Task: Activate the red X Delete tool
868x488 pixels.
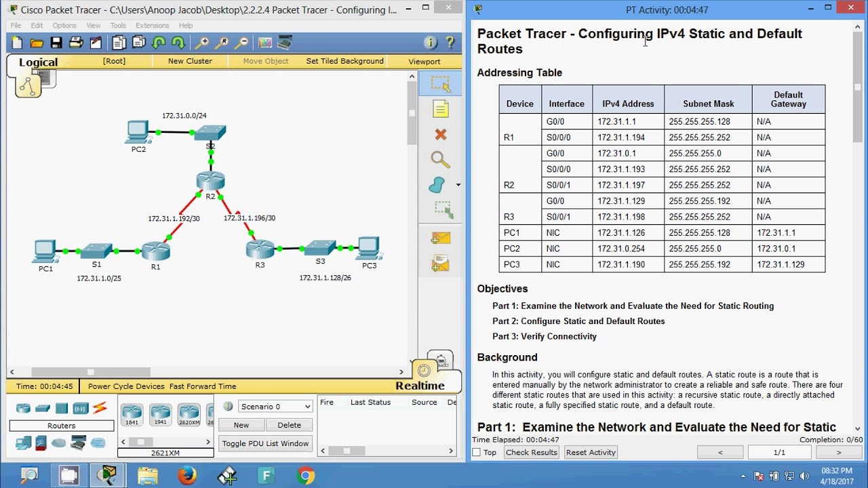Action: click(x=441, y=135)
